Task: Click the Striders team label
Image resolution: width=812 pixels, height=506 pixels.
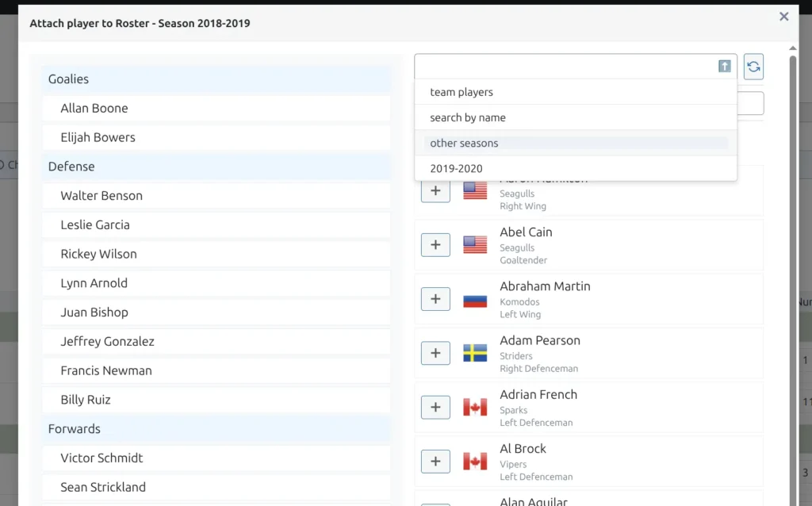Action: (x=515, y=356)
